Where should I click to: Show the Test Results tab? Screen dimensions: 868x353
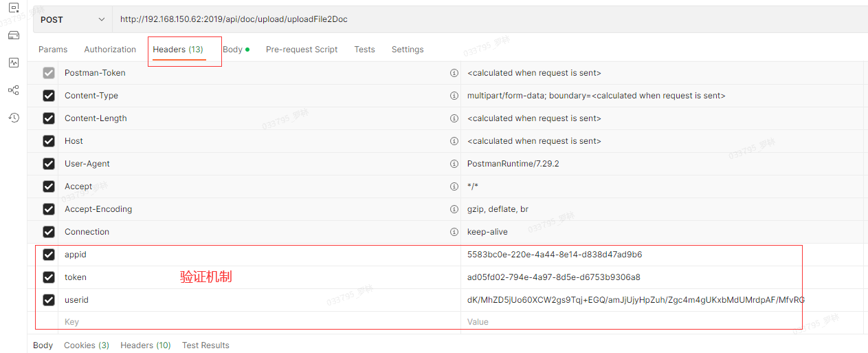point(205,345)
